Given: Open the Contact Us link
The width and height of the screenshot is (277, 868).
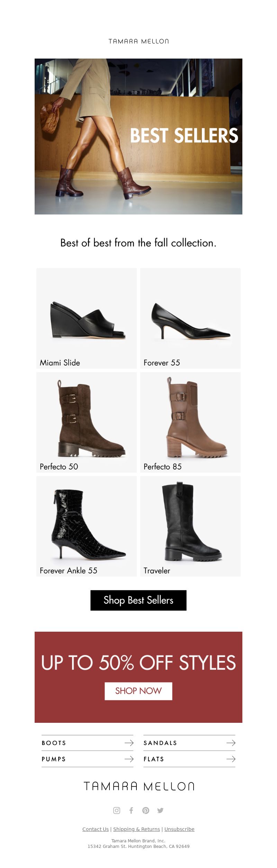Looking at the screenshot, I should click(96, 829).
